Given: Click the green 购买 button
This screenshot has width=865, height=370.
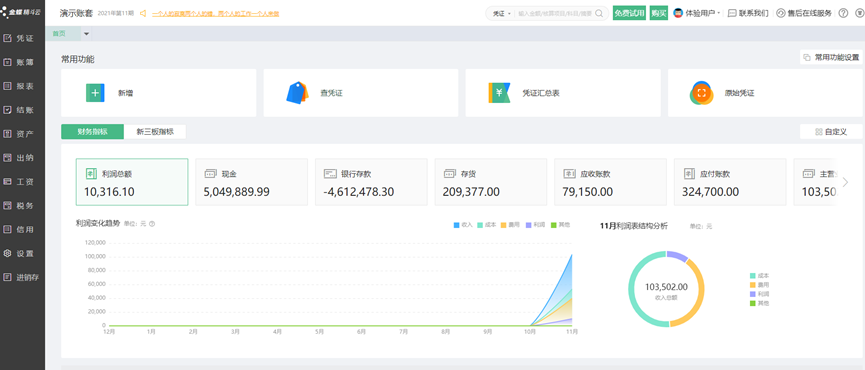Looking at the screenshot, I should (x=659, y=13).
